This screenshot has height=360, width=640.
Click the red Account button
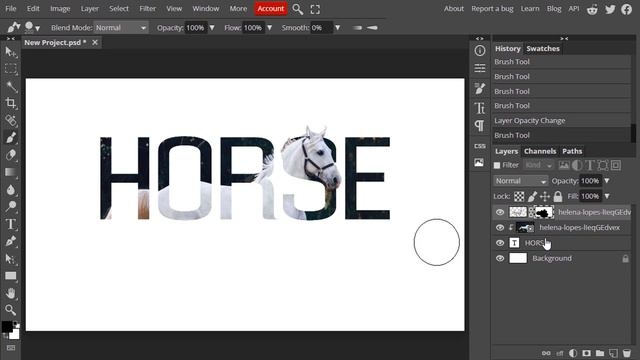tap(271, 9)
